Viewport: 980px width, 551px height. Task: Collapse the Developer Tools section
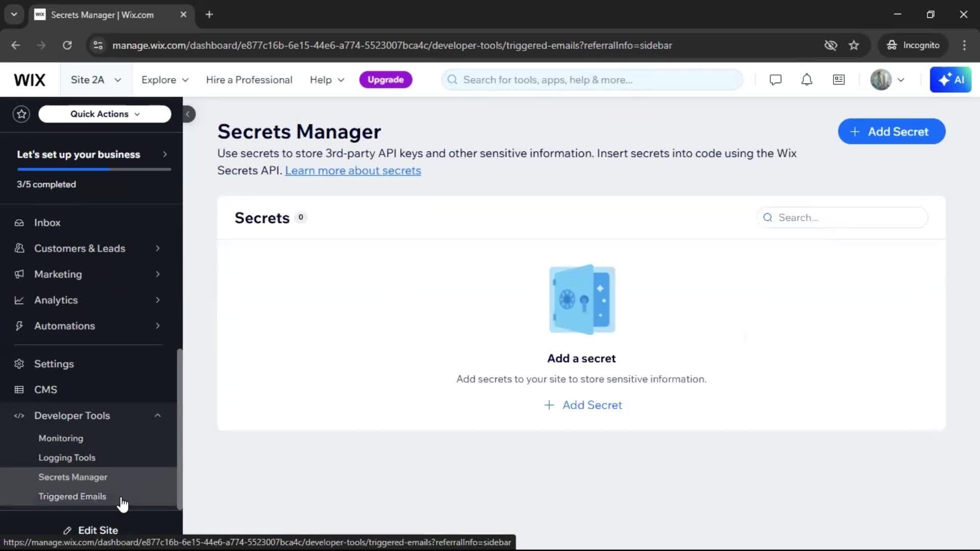158,416
